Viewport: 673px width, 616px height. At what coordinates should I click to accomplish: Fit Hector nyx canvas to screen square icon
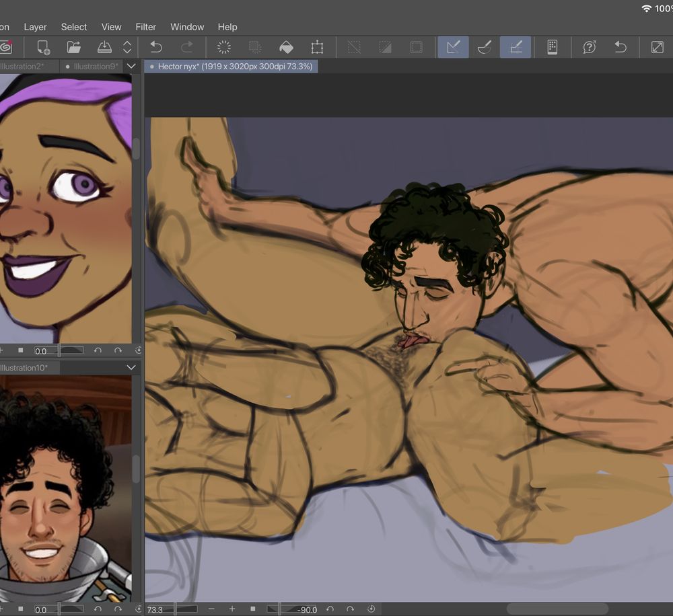253,609
